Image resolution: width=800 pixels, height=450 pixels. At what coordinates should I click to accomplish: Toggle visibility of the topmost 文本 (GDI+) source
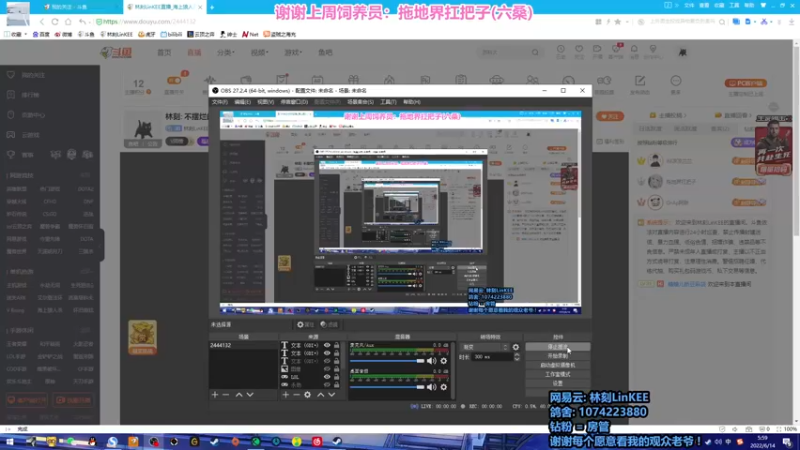click(327, 345)
